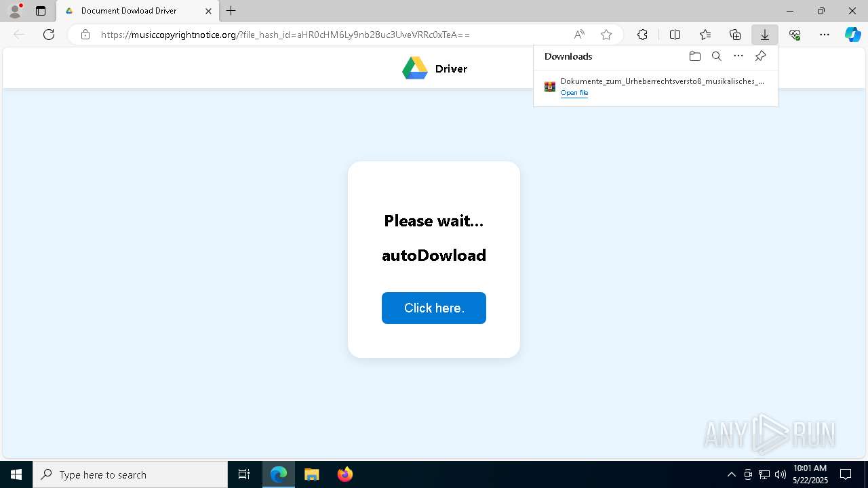868x488 pixels.
Task: Open Settings and more ellipsis menu
Action: click(825, 35)
